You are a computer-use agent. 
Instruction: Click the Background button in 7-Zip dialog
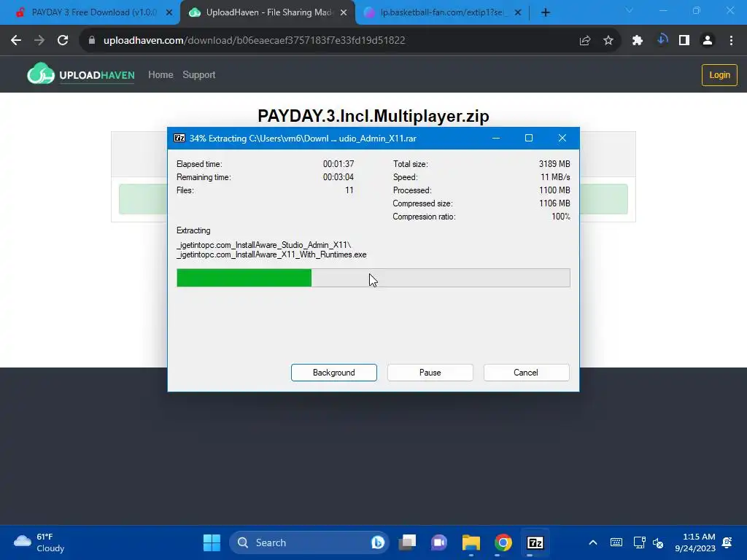pyautogui.click(x=333, y=373)
